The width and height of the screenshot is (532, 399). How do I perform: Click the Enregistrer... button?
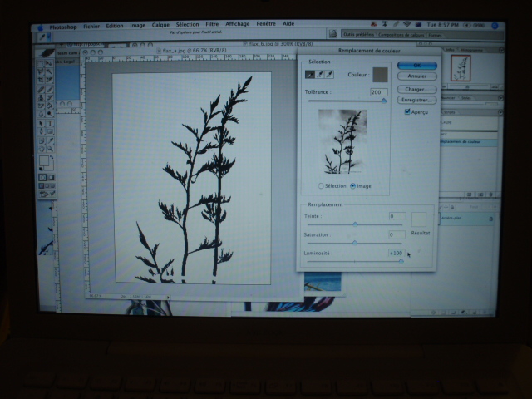click(416, 100)
